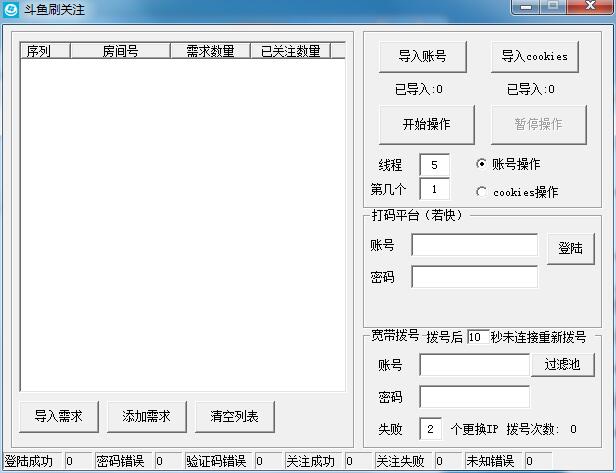The height and width of the screenshot is (473, 616).
Task: Click the 秒未连接重新拨号 label
Action: pyautogui.click(x=538, y=337)
